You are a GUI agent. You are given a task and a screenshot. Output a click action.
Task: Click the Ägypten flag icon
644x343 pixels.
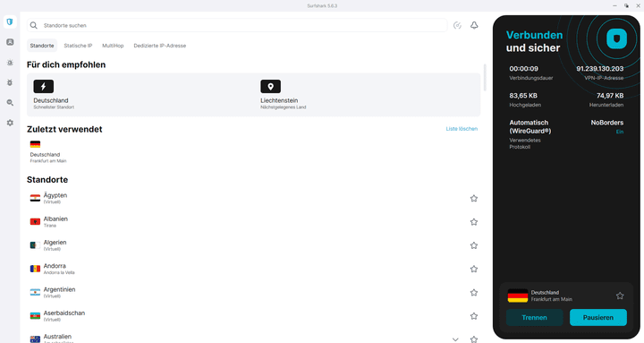(x=35, y=198)
